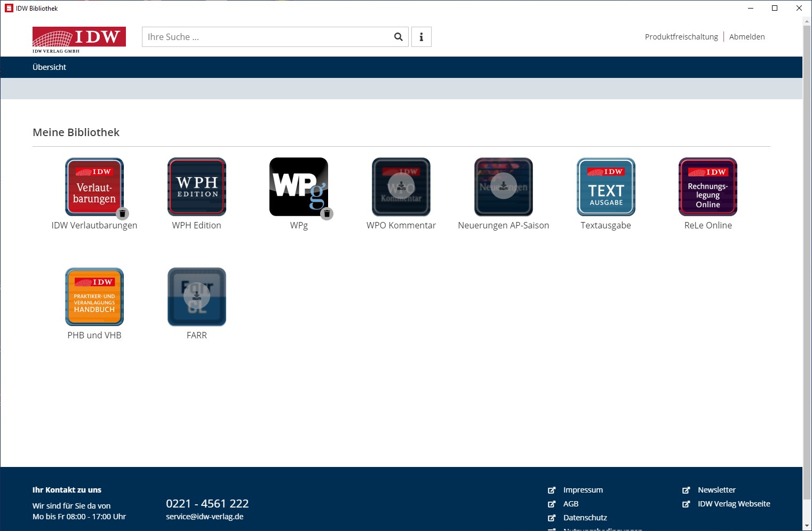The image size is (812, 531).
Task: Download the FARR product
Action: tap(197, 296)
